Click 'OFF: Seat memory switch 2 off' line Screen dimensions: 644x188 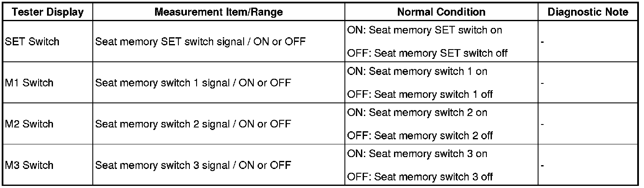tap(420, 135)
